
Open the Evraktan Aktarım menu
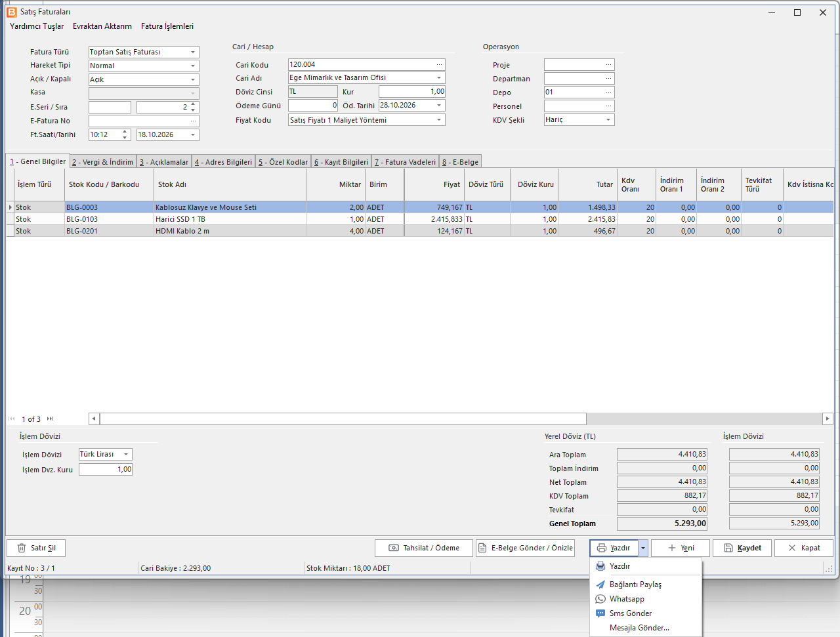[102, 26]
